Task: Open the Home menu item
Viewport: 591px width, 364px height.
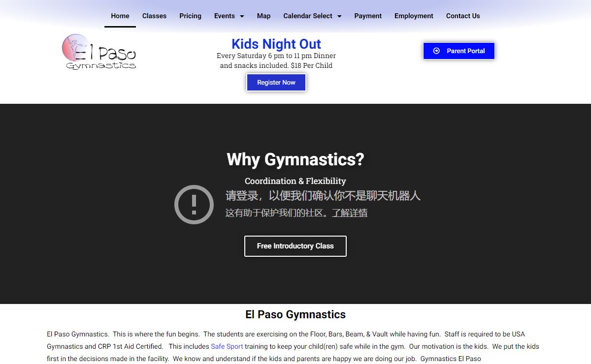Action: coord(120,16)
